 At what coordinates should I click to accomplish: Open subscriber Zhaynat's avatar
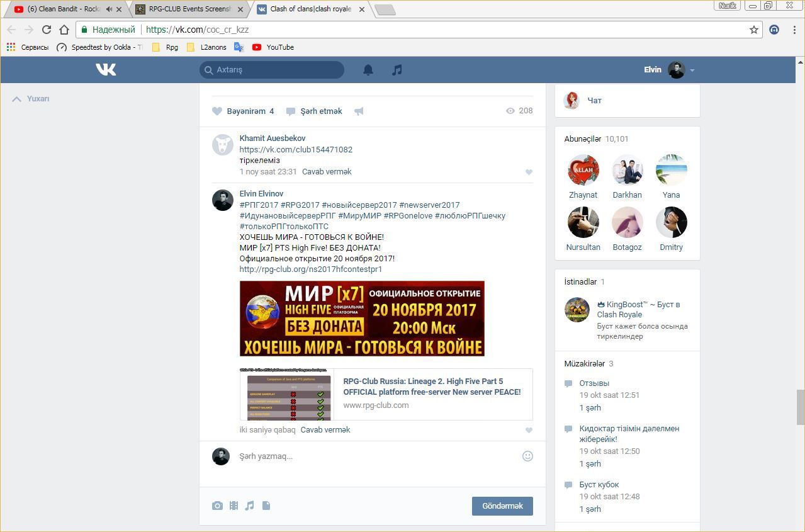(x=583, y=170)
